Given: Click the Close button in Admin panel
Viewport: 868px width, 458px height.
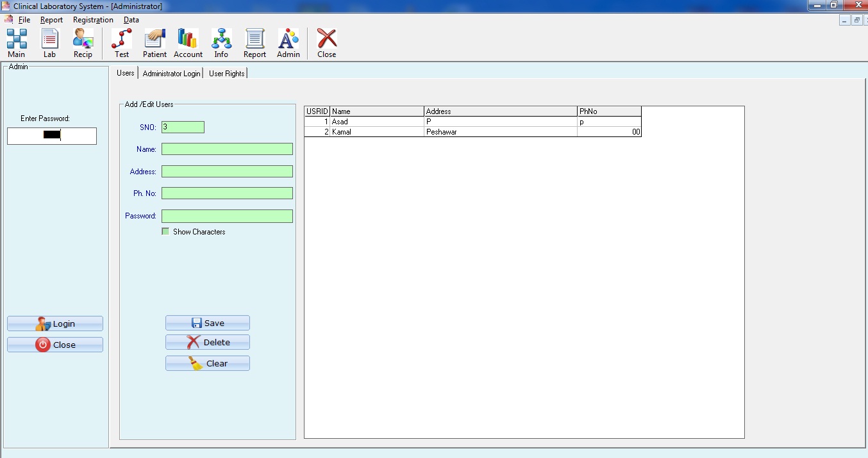Looking at the screenshot, I should (55, 345).
